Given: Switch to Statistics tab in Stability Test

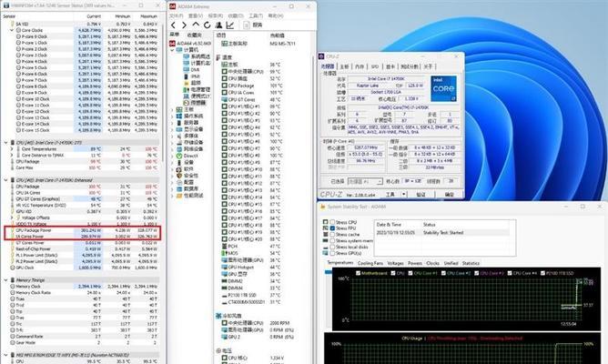Looking at the screenshot, I should pyautogui.click(x=471, y=263).
